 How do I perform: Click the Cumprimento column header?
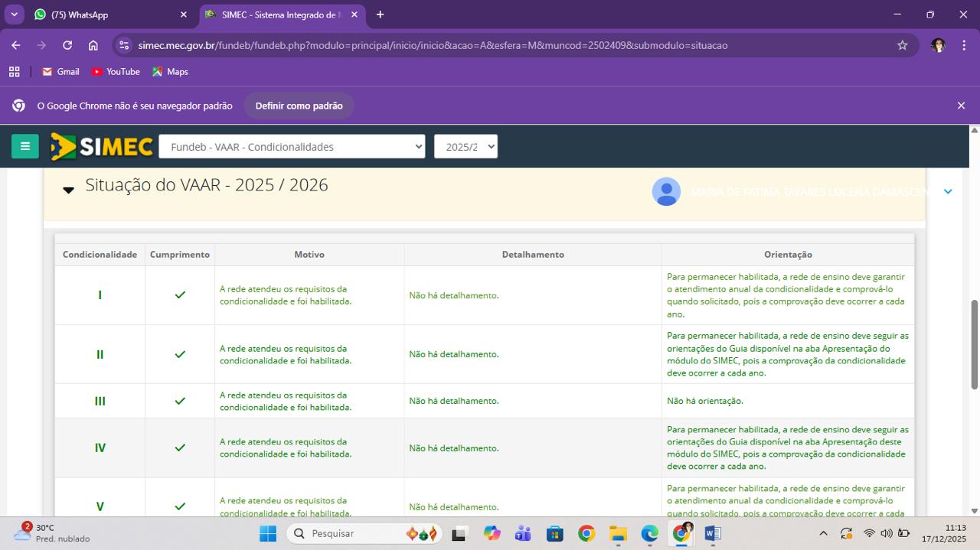coord(180,254)
